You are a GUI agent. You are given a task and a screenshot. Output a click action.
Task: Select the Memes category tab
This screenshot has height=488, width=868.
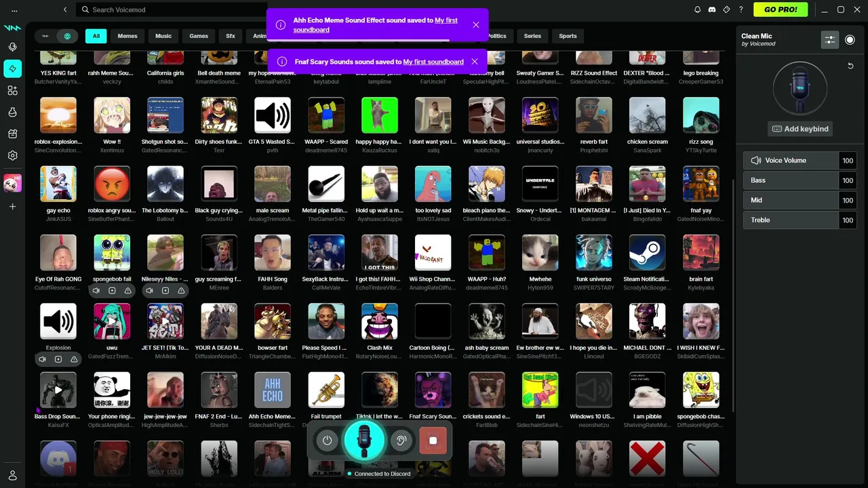[x=127, y=36]
